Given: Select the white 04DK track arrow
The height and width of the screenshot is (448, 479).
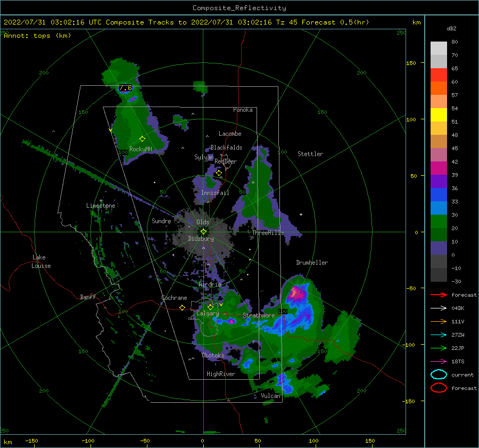Looking at the screenshot, I should click(x=439, y=308).
